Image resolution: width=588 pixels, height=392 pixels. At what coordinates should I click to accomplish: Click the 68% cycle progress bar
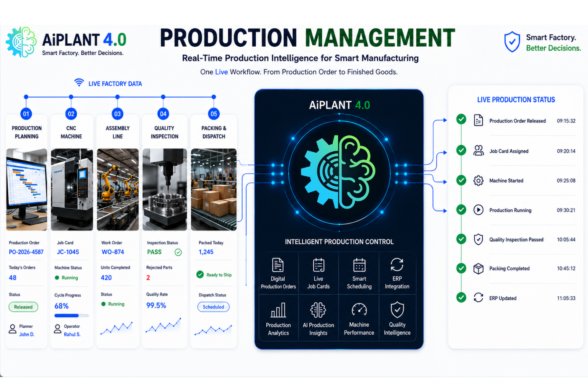(x=72, y=316)
